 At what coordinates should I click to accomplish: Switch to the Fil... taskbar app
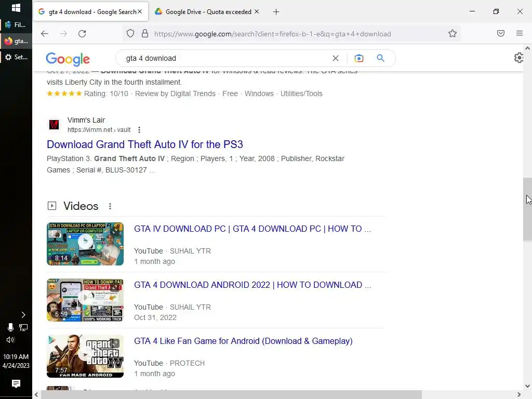coord(16,24)
